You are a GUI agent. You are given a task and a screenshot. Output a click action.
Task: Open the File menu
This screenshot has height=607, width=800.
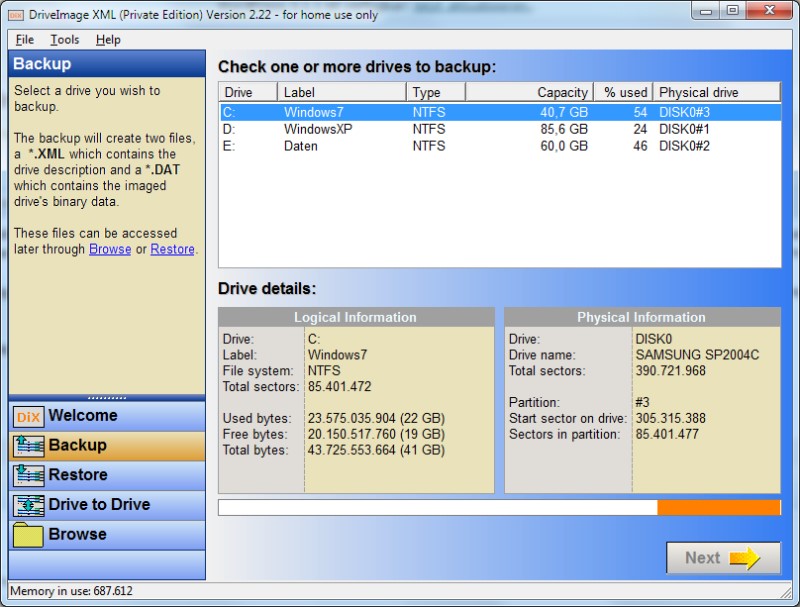pyautogui.click(x=25, y=40)
